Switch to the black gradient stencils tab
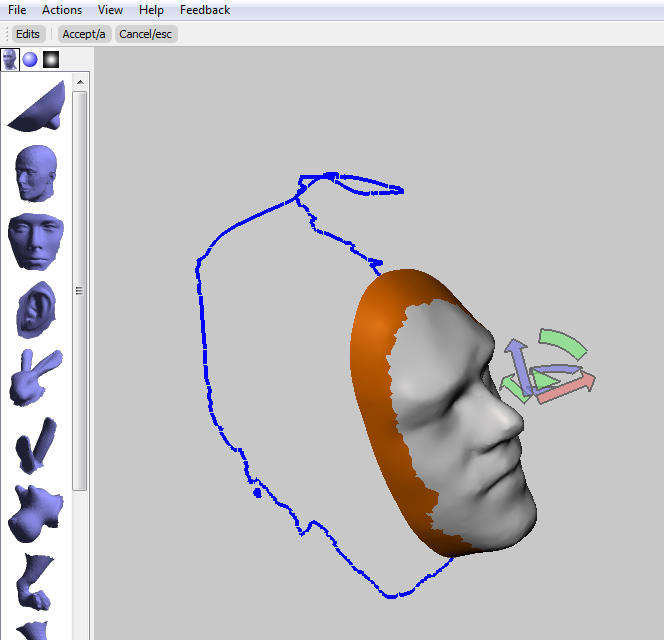This screenshot has height=640, width=664. (51, 59)
